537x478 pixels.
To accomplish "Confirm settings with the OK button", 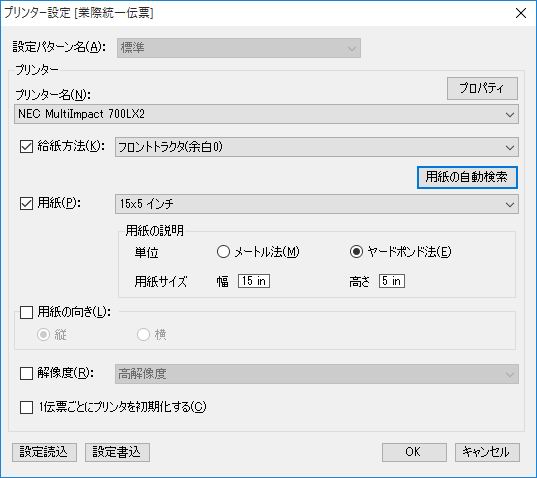I will pyautogui.click(x=414, y=452).
